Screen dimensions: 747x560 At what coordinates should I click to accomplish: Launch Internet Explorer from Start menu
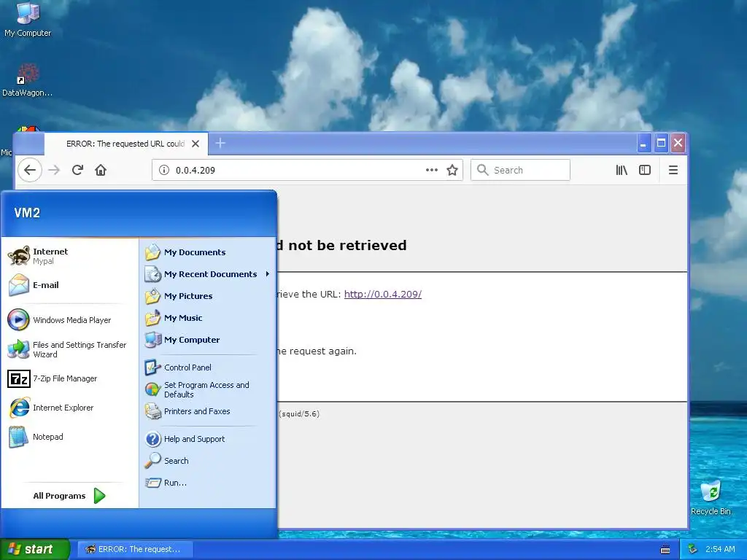(x=69, y=408)
